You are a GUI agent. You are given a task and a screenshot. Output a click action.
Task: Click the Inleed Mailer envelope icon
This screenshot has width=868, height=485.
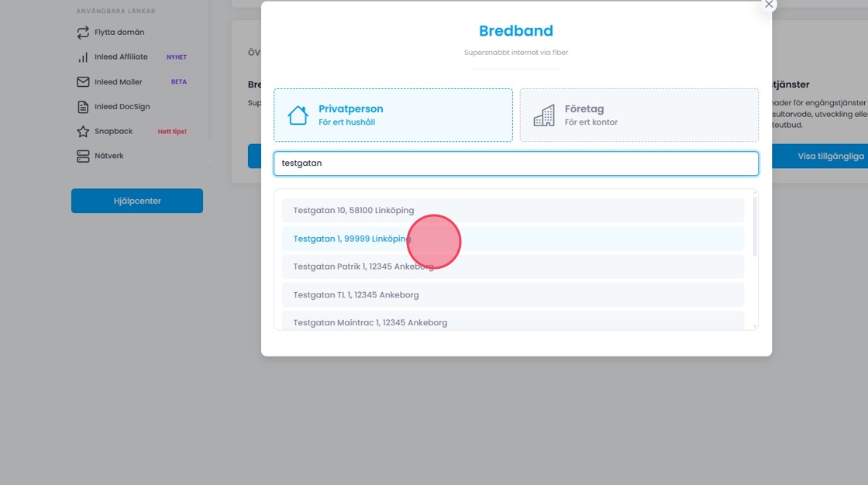83,82
